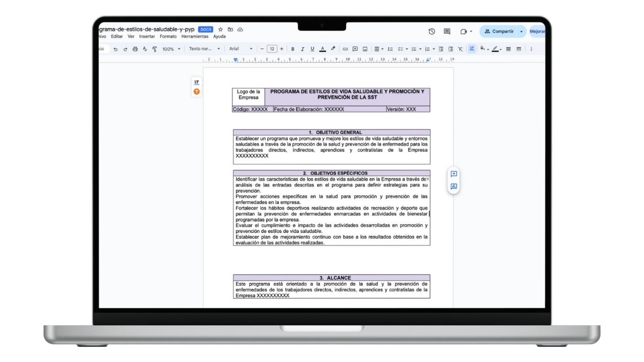Toggle underline formatting
644x362 pixels.
pyautogui.click(x=312, y=49)
